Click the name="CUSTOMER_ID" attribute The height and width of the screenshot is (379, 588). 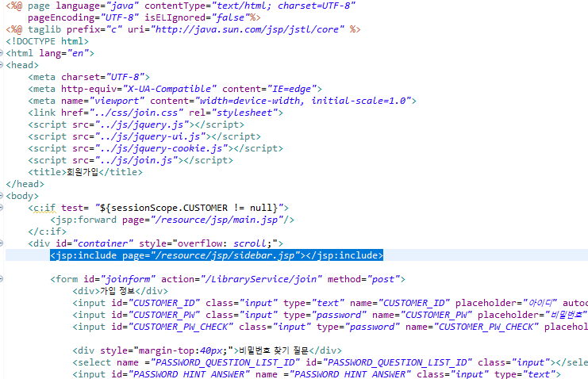coord(400,303)
